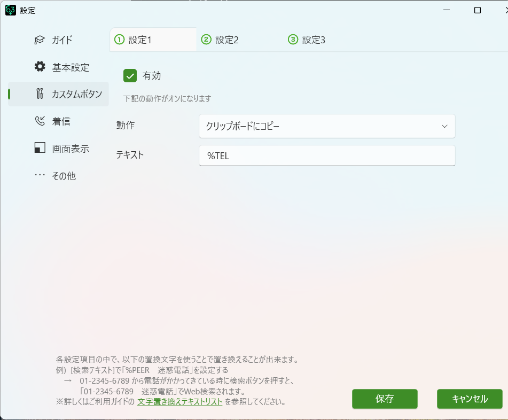Switch to the 設定1 tab
Screen dimensions: 508x420
click(x=152, y=40)
